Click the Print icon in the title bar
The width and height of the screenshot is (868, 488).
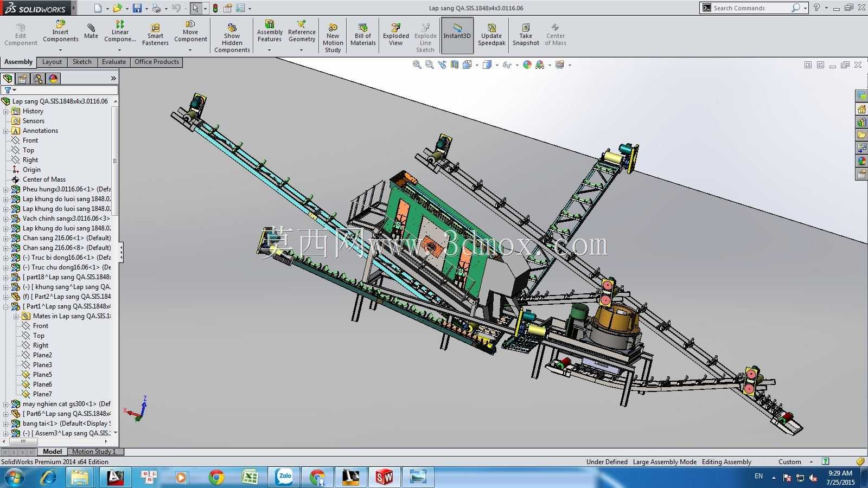coord(156,8)
